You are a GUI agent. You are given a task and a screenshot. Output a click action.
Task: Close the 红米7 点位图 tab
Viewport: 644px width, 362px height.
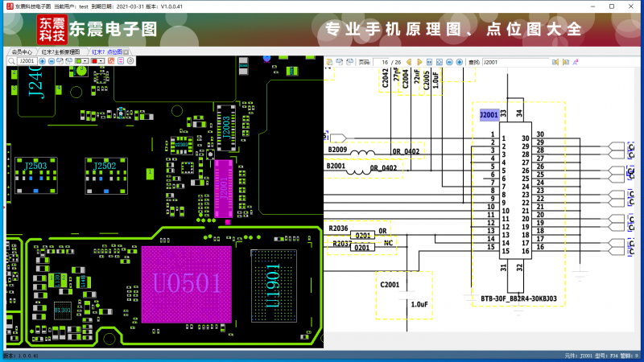[126, 51]
